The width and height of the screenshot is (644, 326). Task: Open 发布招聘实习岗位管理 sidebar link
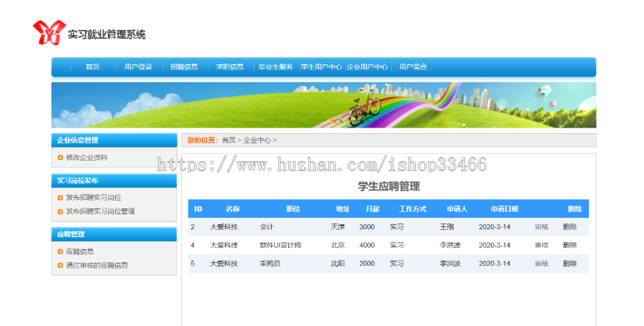click(x=101, y=211)
